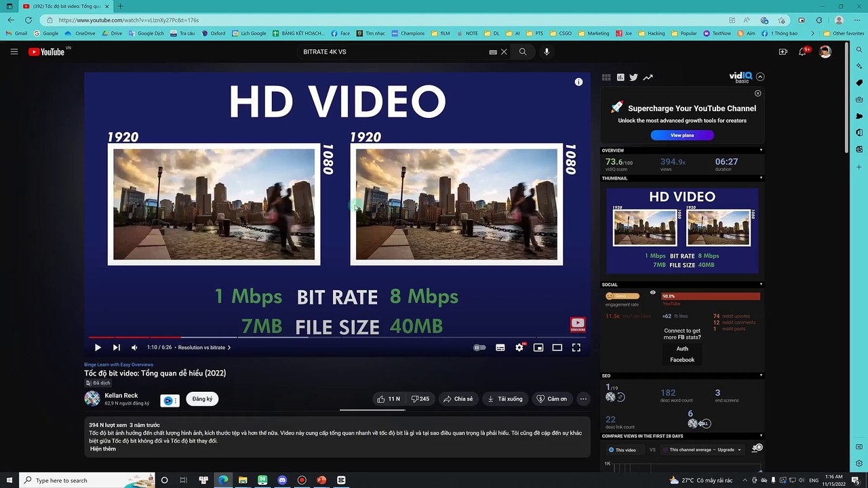Viewport: 868px width, 488px height.
Task: Open the Marketing bookmarks folder
Action: (x=593, y=33)
